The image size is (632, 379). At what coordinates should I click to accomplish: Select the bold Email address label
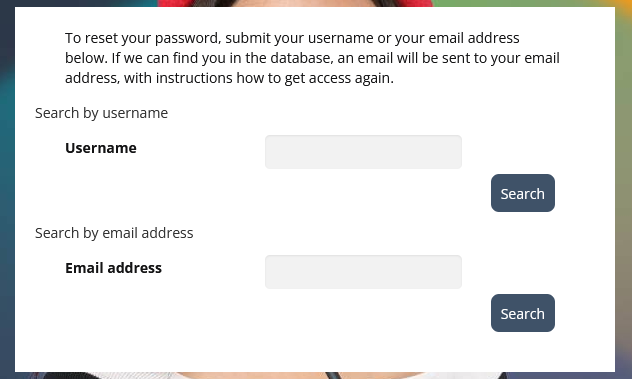(x=113, y=268)
